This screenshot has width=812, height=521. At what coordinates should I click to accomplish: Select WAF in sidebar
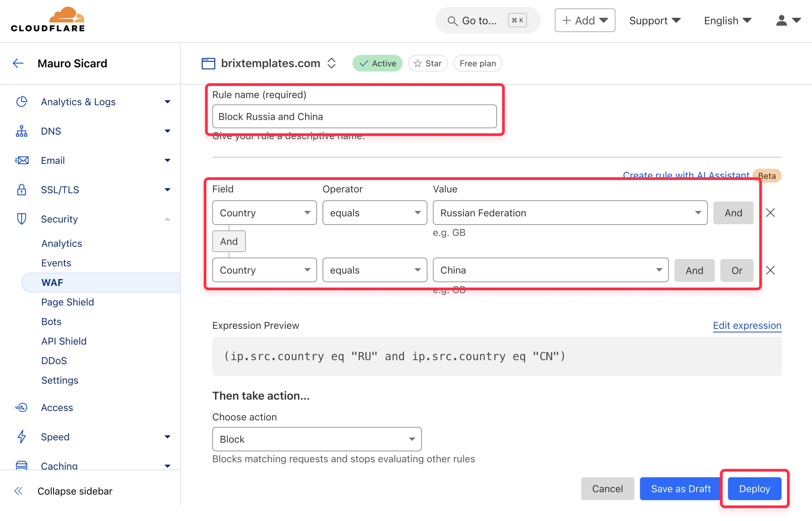click(101, 282)
